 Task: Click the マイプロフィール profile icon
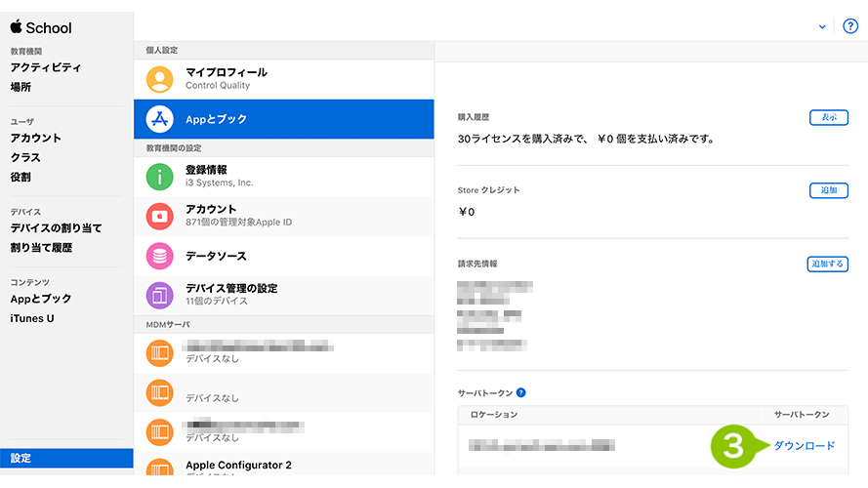159,79
